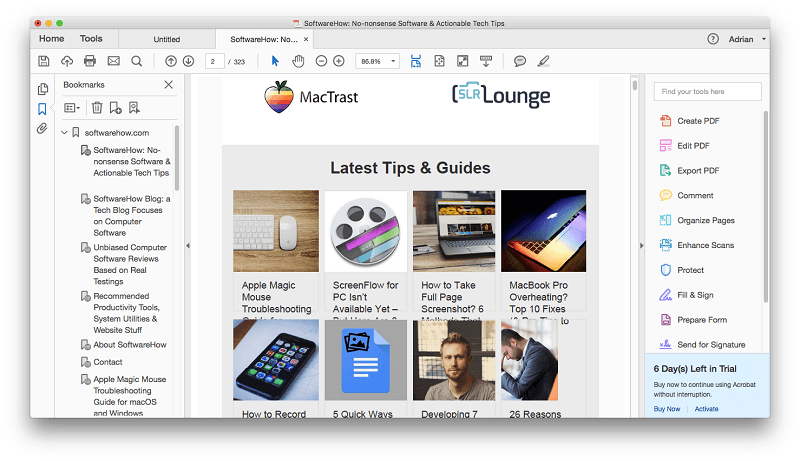This screenshot has height=461, width=800.
Task: Delete bookmark with the trash icon
Action: click(97, 108)
